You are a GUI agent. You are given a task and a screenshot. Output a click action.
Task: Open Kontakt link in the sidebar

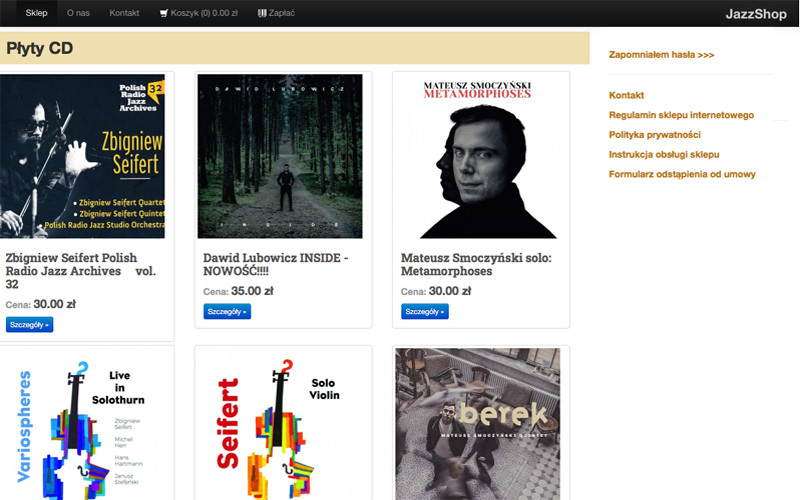[626, 95]
